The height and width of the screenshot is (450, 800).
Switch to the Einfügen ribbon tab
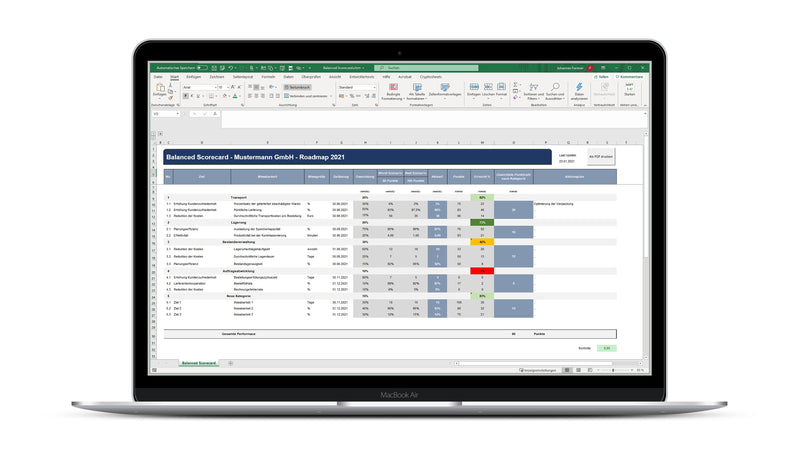coord(193,77)
